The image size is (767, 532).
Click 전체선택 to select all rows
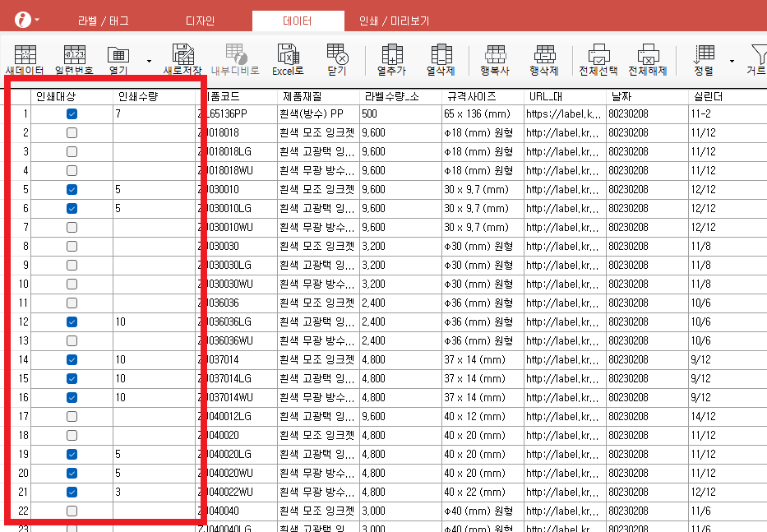point(598,59)
